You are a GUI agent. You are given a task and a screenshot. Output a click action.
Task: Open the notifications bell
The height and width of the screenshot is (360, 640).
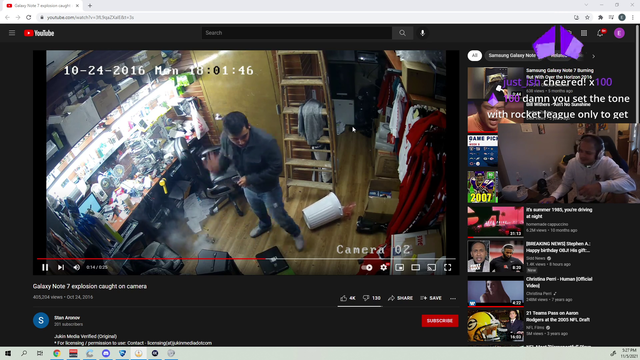[600, 33]
